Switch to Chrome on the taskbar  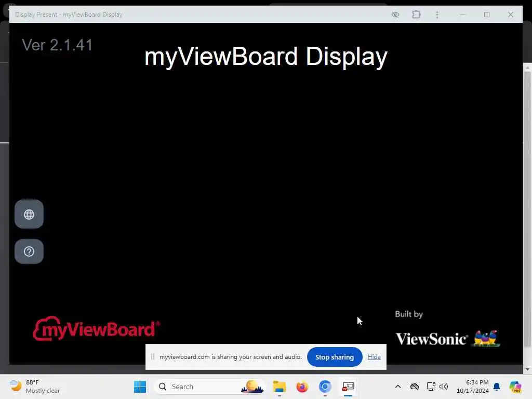(x=325, y=387)
